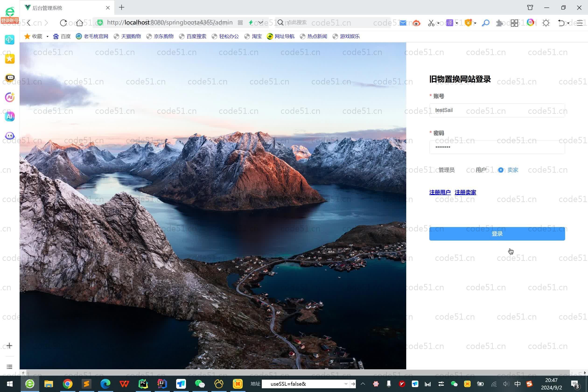Open the yellow star sidebar icon
588x392 pixels.
[10, 59]
